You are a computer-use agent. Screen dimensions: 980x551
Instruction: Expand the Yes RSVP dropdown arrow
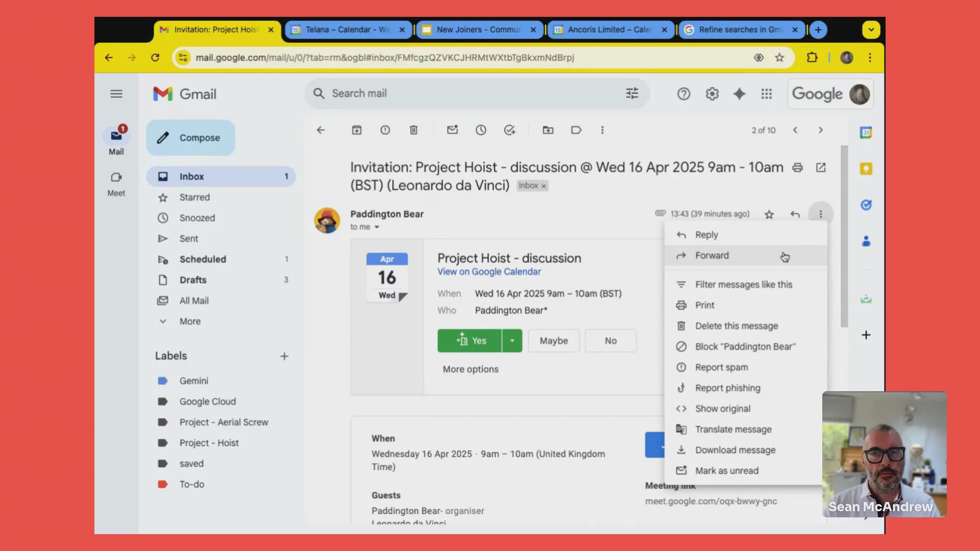coord(512,341)
